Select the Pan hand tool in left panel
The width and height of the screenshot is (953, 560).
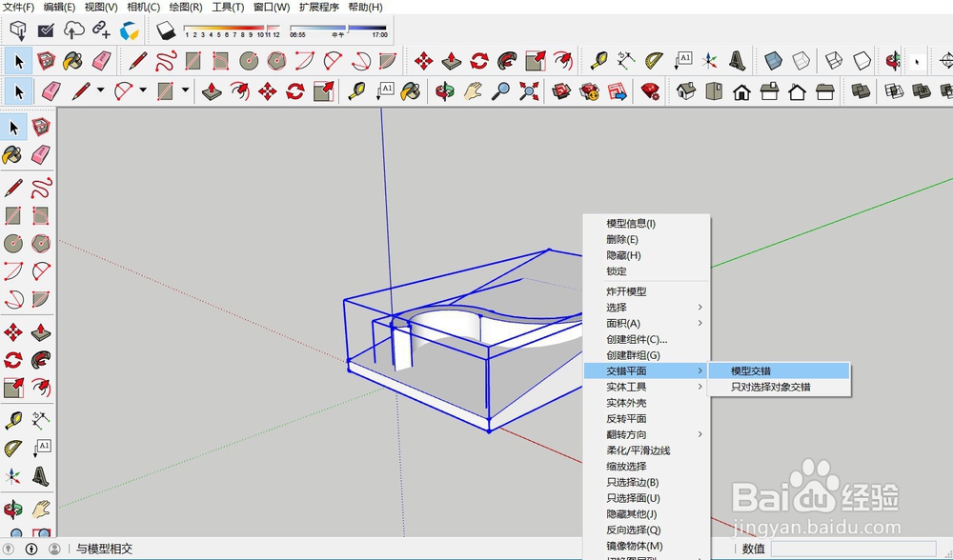click(x=41, y=509)
